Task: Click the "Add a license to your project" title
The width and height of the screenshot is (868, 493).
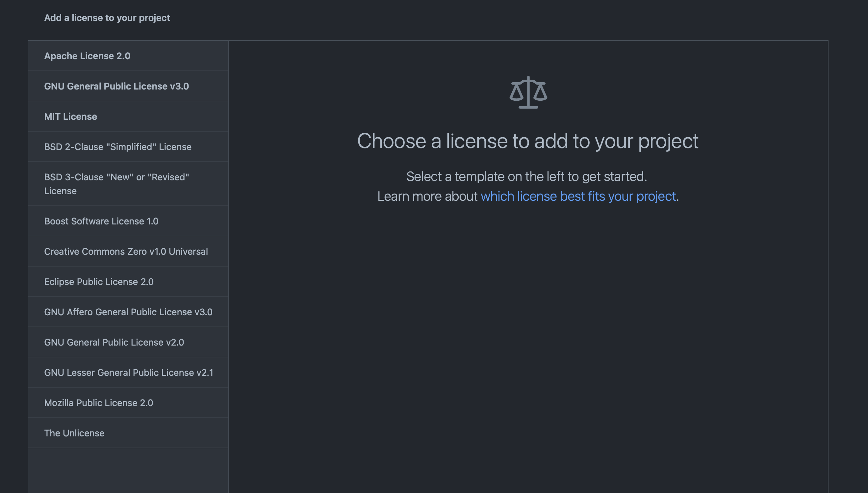Action: (107, 18)
